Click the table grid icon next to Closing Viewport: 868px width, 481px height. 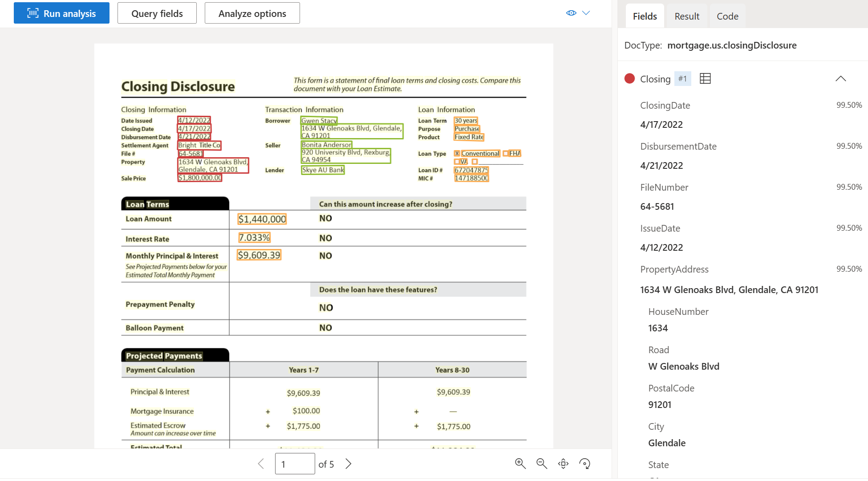tap(704, 77)
